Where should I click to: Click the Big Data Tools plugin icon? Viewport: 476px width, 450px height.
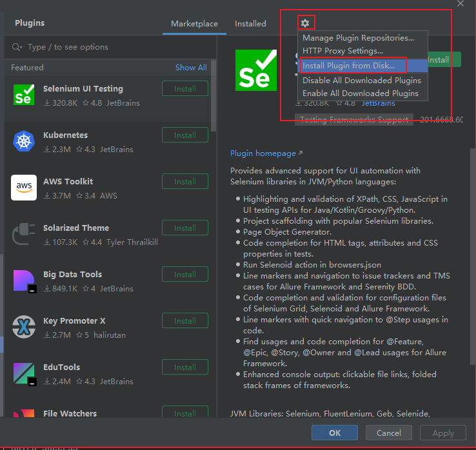click(25, 281)
